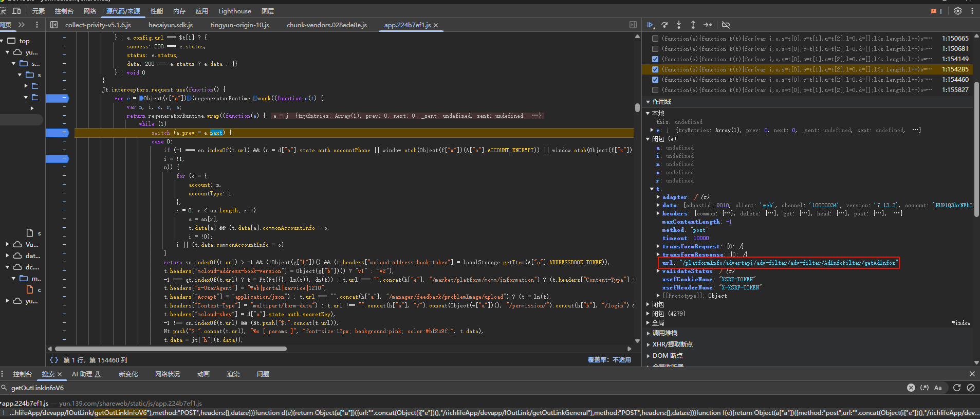Switch to the 元素 panel tab
The image size is (980, 419).
[x=39, y=11]
